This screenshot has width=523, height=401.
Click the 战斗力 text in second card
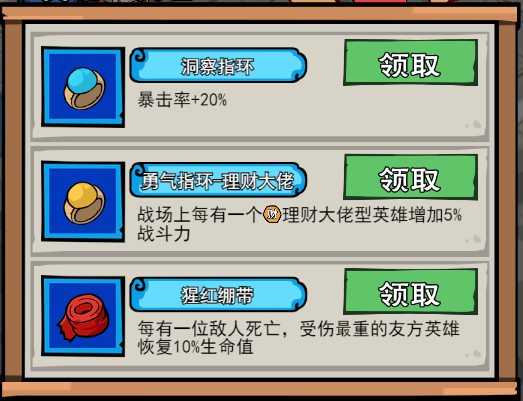(x=164, y=234)
